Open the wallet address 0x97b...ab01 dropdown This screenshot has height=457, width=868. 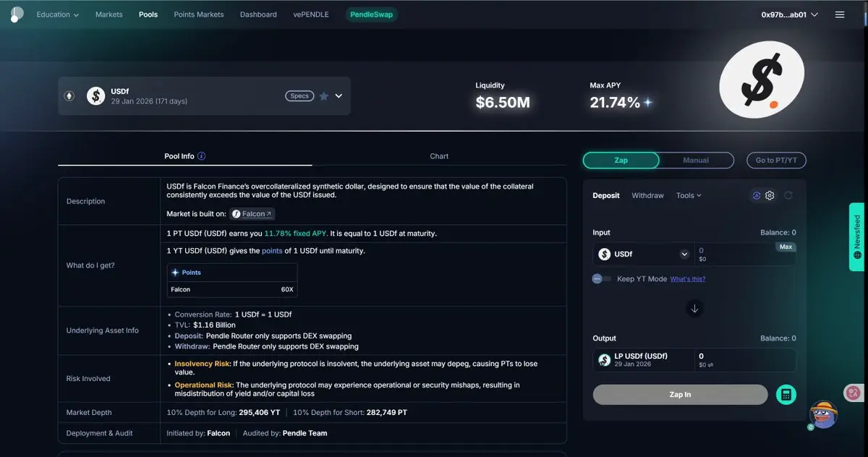(790, 14)
